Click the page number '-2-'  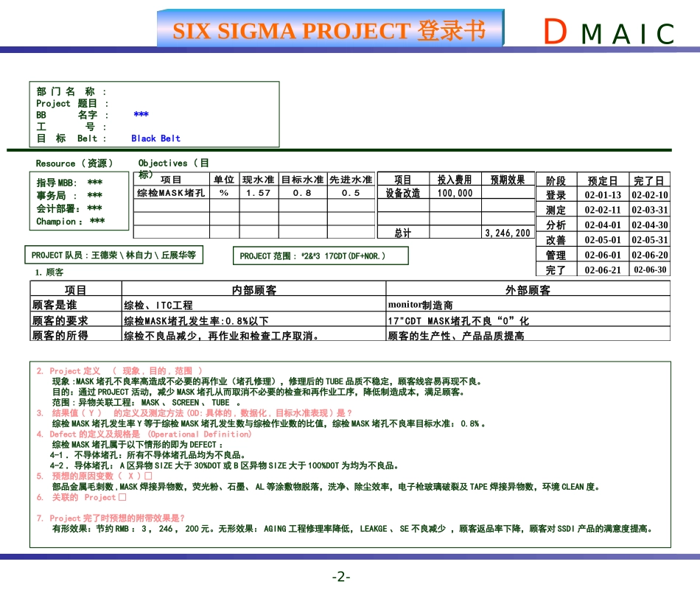341,577
